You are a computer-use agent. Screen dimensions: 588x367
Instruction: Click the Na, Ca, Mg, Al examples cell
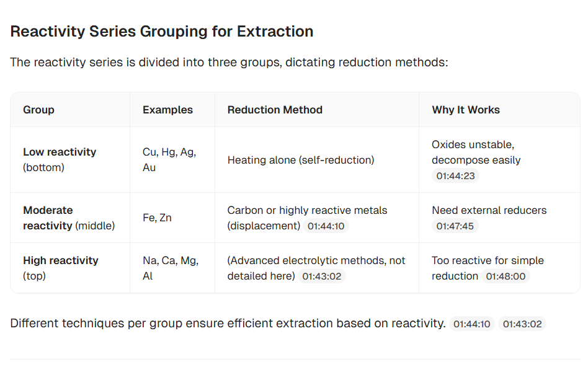point(171,268)
